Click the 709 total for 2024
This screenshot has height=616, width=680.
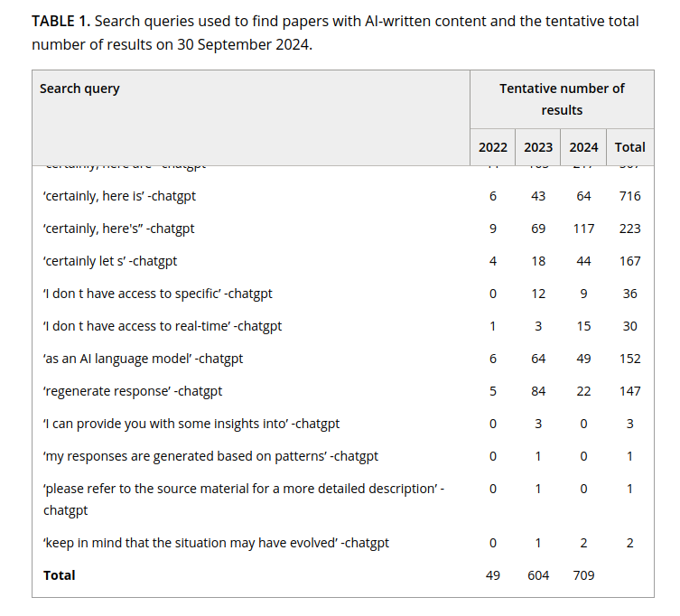pyautogui.click(x=583, y=575)
